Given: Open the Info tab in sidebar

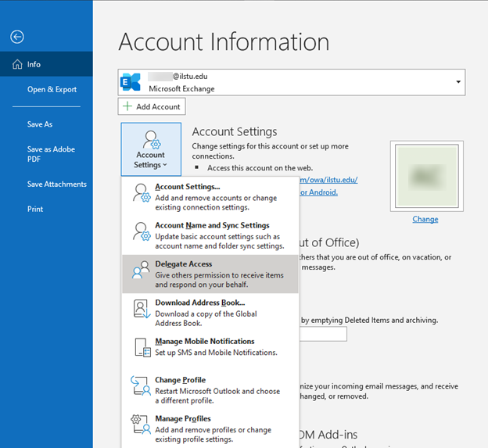Looking at the screenshot, I should 46,64.
